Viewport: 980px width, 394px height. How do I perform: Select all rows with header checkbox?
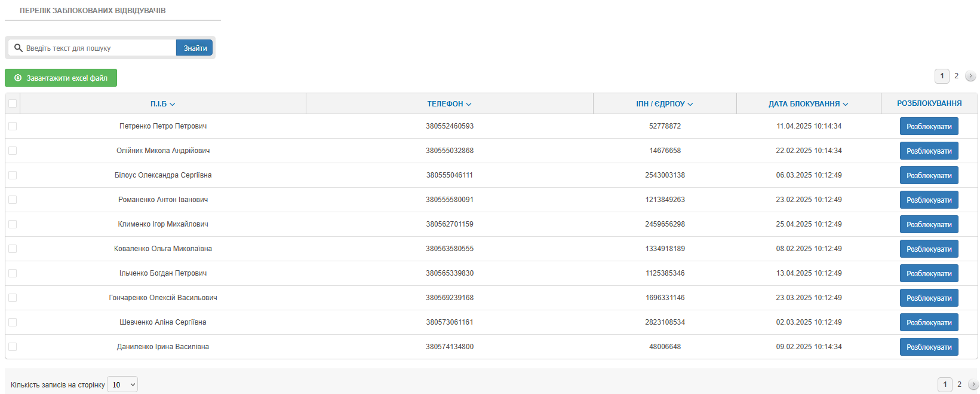point(13,103)
